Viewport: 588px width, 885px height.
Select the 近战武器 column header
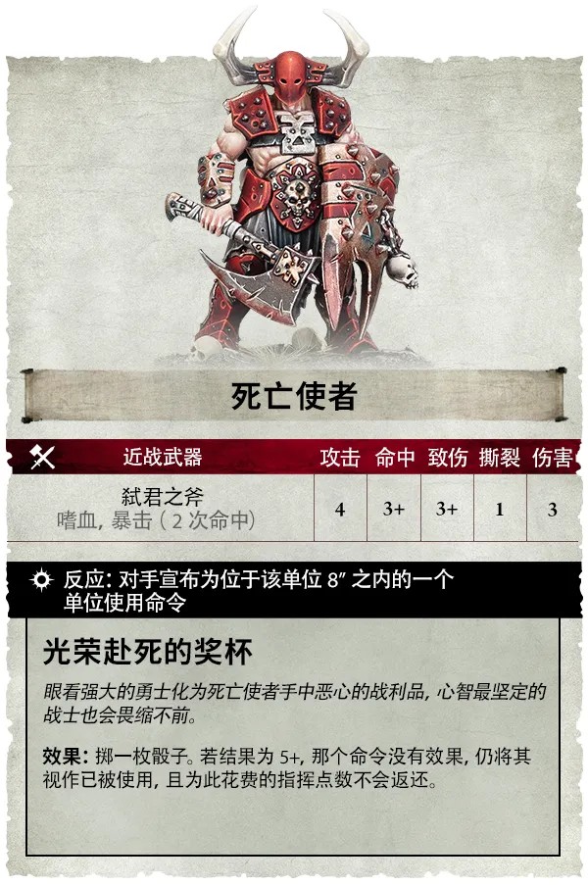pyautogui.click(x=163, y=457)
